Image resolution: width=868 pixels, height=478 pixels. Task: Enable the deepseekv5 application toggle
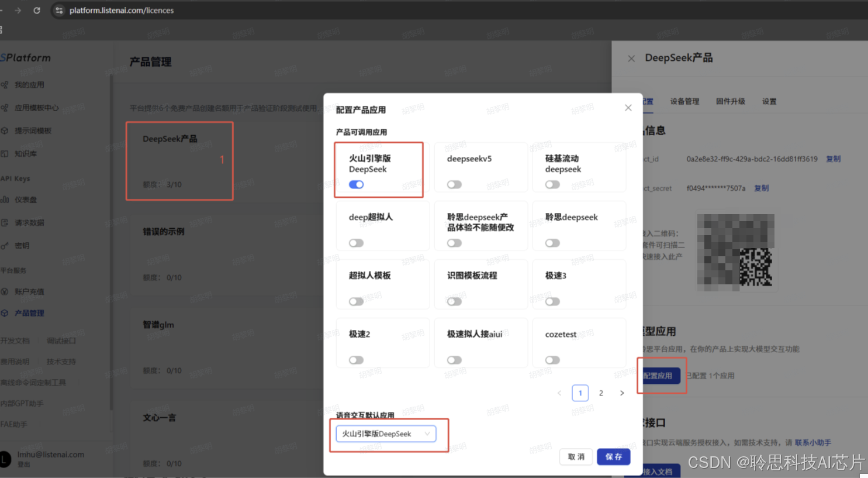coord(454,184)
